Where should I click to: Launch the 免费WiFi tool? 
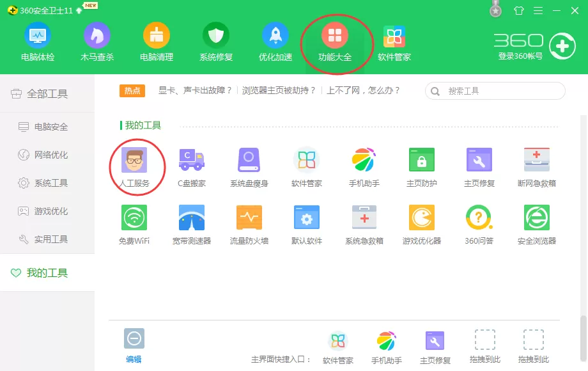tap(134, 225)
